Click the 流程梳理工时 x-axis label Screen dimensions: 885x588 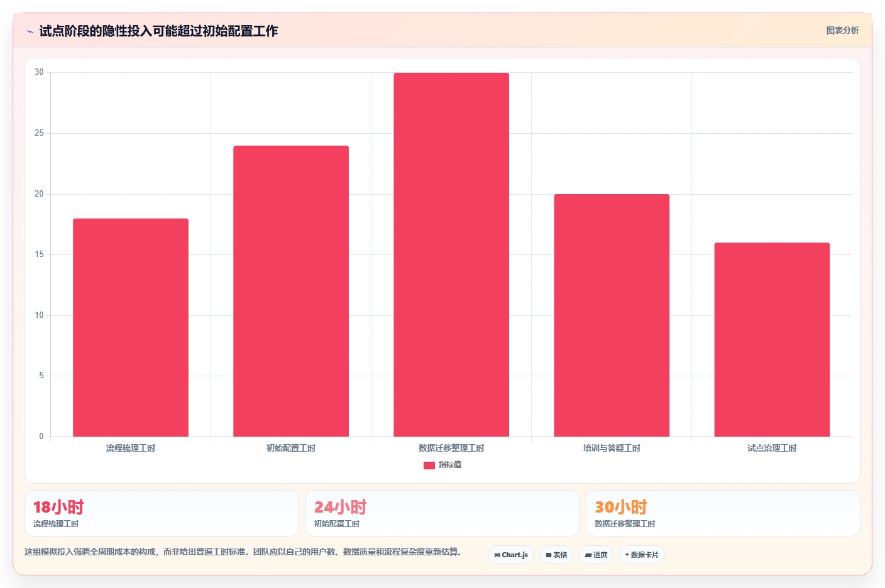[131, 448]
